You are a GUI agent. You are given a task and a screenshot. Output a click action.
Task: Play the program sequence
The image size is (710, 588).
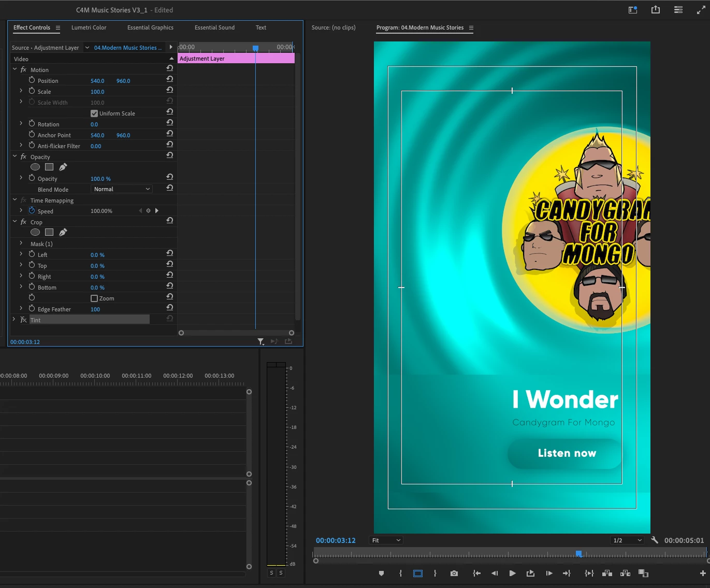tap(513, 573)
